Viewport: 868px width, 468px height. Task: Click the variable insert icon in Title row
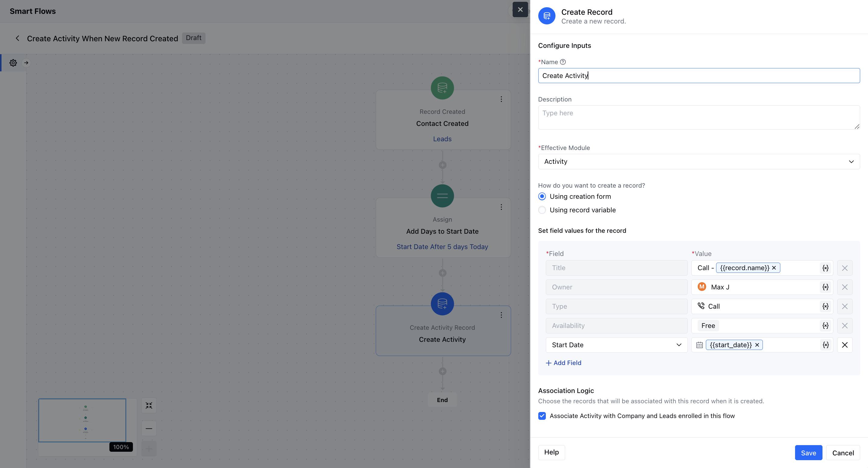(x=825, y=268)
